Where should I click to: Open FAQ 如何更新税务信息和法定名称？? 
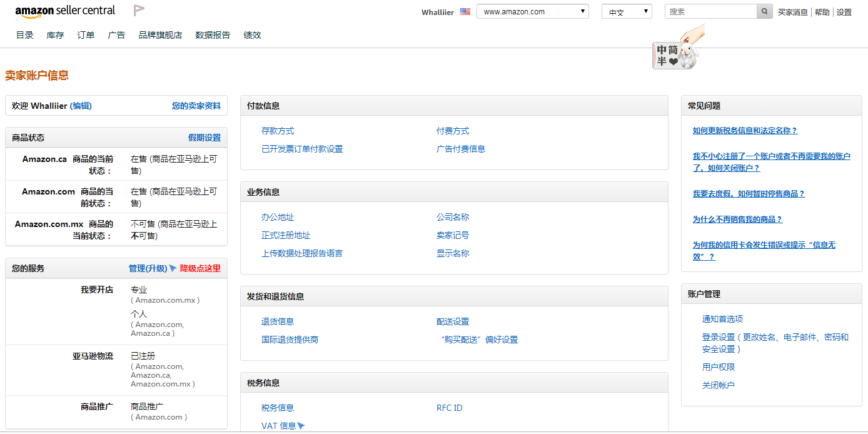pos(745,131)
